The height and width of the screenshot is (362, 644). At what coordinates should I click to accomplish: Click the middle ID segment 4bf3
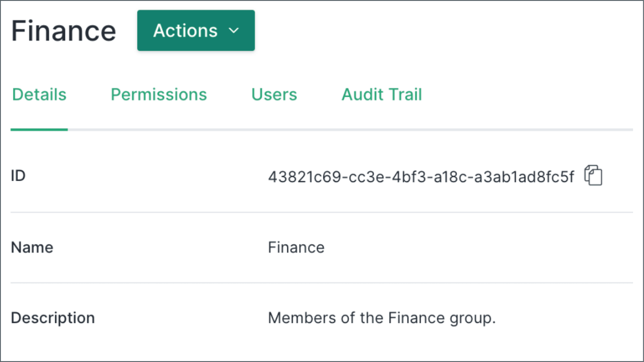(409, 177)
